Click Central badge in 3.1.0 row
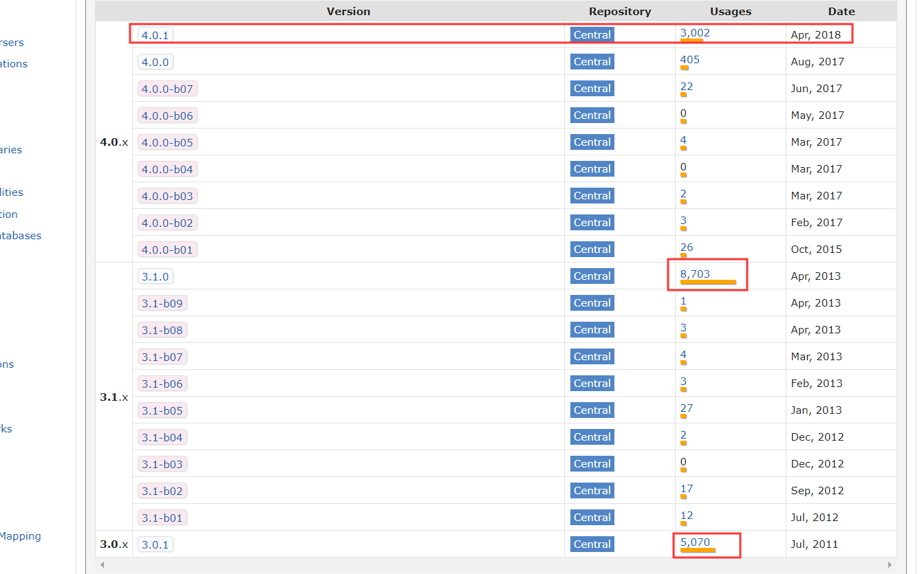Screen dimensions: 924x574 [x=592, y=276]
